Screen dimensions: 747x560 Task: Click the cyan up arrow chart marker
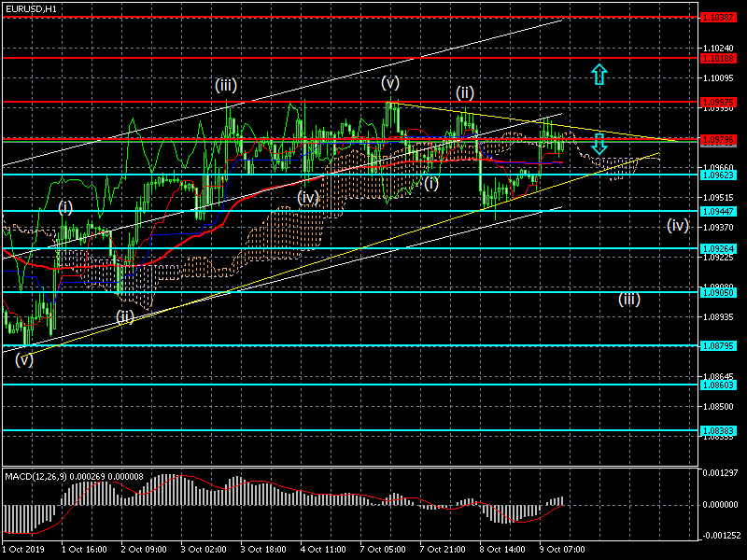coord(599,75)
